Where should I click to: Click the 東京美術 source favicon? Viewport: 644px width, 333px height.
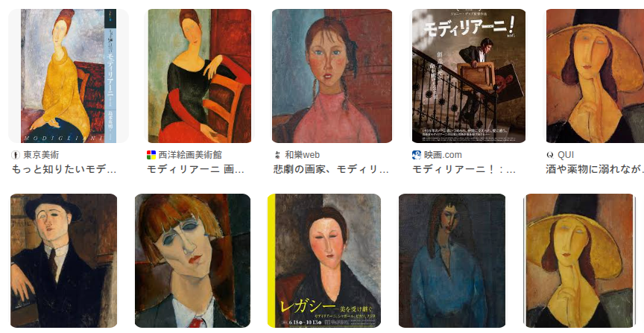(15, 155)
